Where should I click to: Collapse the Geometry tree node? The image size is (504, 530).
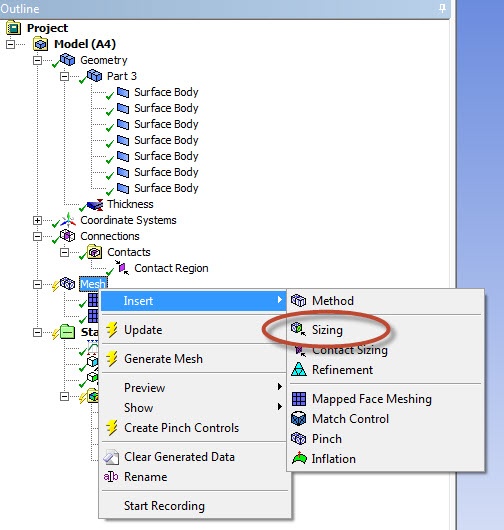tap(37, 60)
